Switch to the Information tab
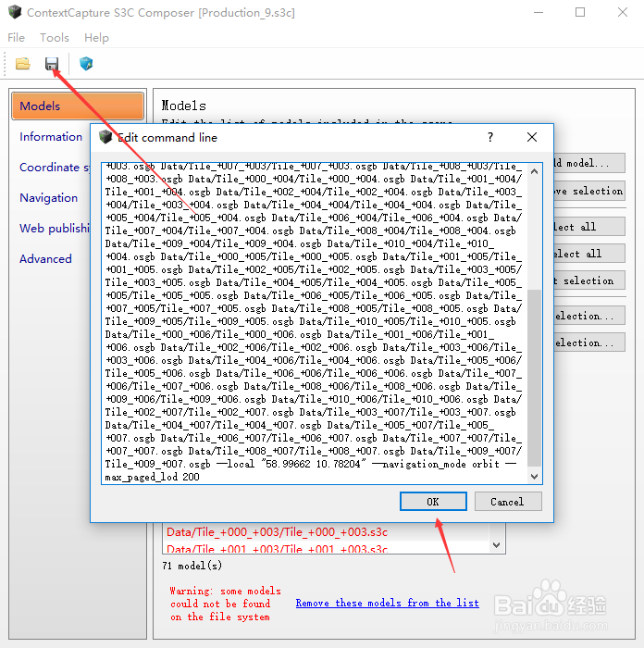644x648 pixels. pos(51,137)
